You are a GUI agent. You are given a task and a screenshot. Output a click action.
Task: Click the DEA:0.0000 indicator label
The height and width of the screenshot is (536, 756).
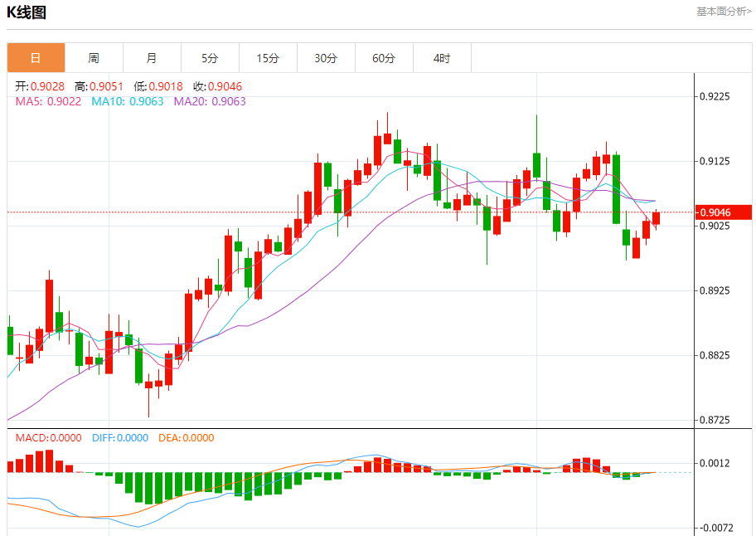pos(187,437)
